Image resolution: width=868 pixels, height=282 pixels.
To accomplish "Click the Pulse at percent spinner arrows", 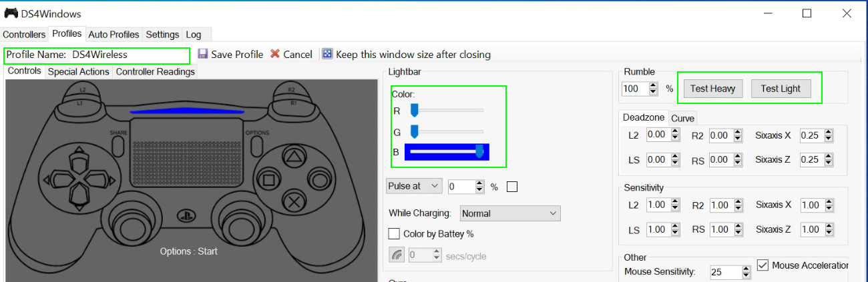I will [x=480, y=187].
